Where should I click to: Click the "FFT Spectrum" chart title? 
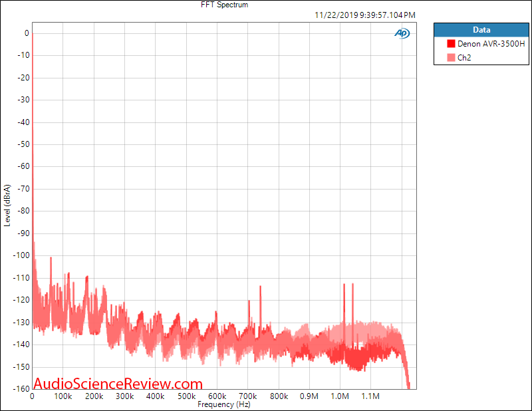click(x=224, y=5)
